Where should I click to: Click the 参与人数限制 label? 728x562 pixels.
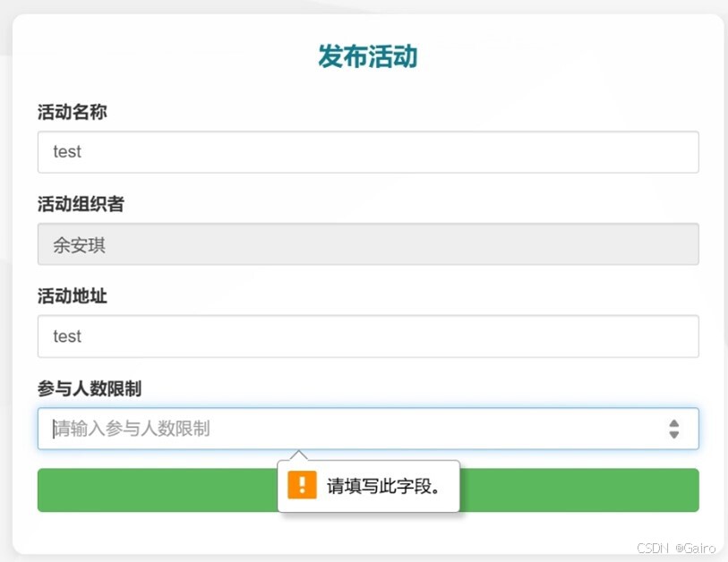coord(90,388)
